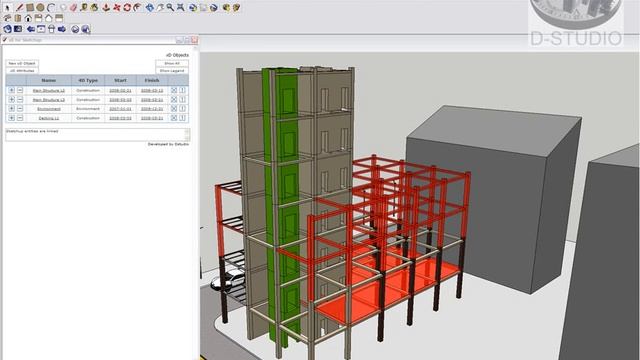This screenshot has width=640, height=360.
Task: Open the Main Structure L2 name link
Action: 49,90
